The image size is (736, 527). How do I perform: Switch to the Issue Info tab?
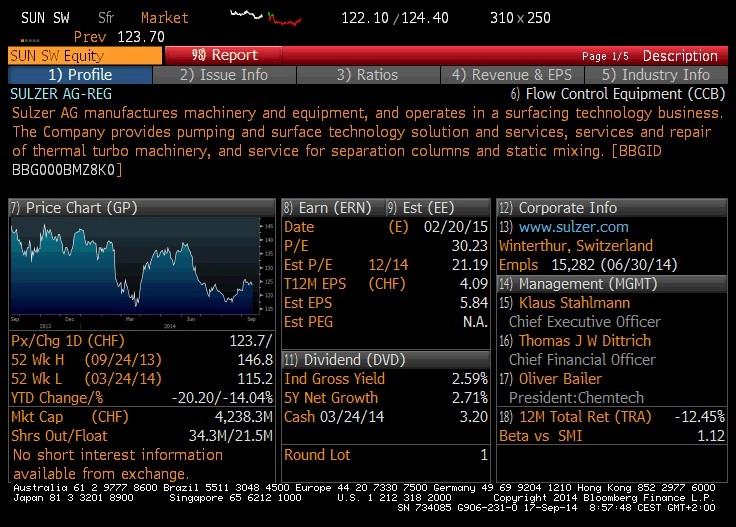point(224,75)
